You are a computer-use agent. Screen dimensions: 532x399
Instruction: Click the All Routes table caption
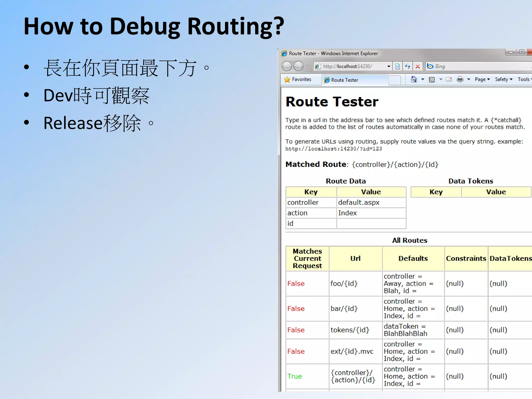pos(410,240)
